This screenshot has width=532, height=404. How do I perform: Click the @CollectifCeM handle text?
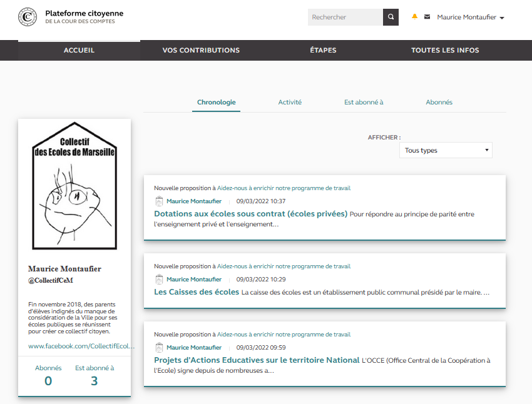coord(51,280)
